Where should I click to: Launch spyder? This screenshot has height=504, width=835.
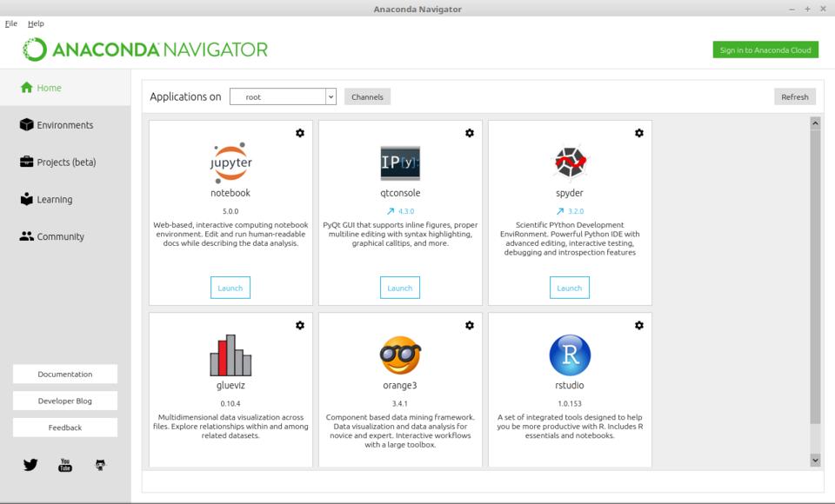(569, 288)
